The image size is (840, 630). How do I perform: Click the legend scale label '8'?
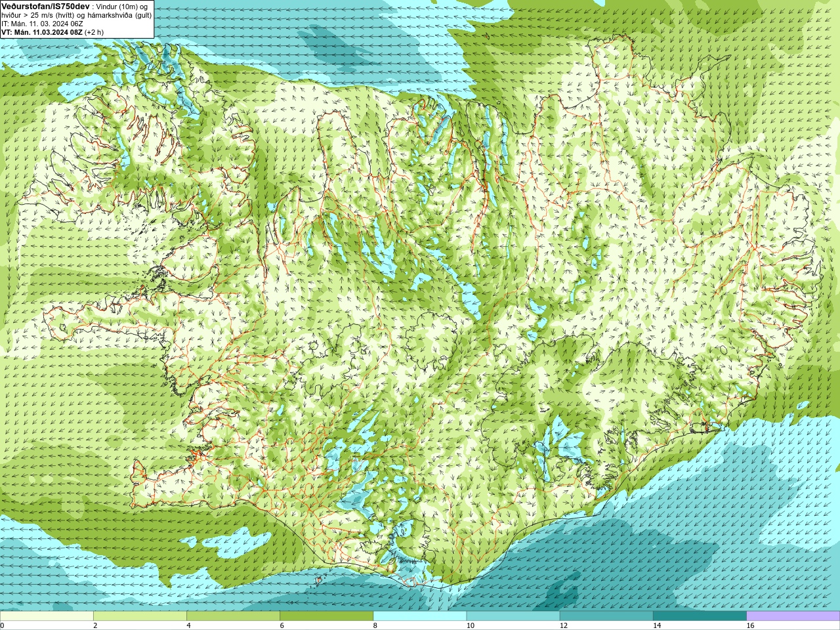(375, 625)
